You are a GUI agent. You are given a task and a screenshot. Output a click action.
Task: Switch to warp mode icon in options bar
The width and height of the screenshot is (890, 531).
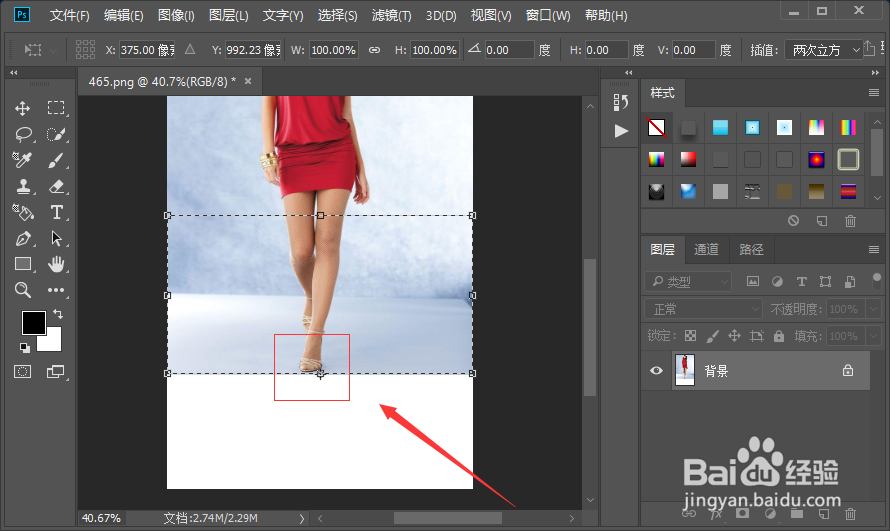tap(869, 49)
